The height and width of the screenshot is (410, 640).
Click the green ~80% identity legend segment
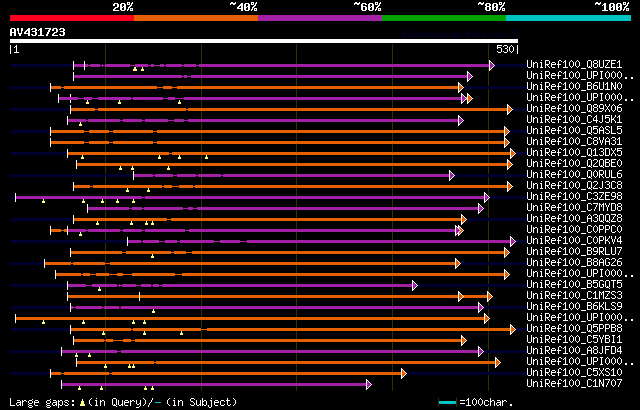click(444, 18)
